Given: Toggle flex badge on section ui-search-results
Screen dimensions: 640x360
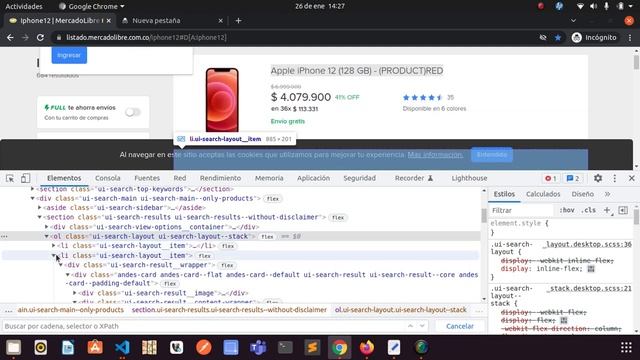Looking at the screenshot, I should point(338,218).
